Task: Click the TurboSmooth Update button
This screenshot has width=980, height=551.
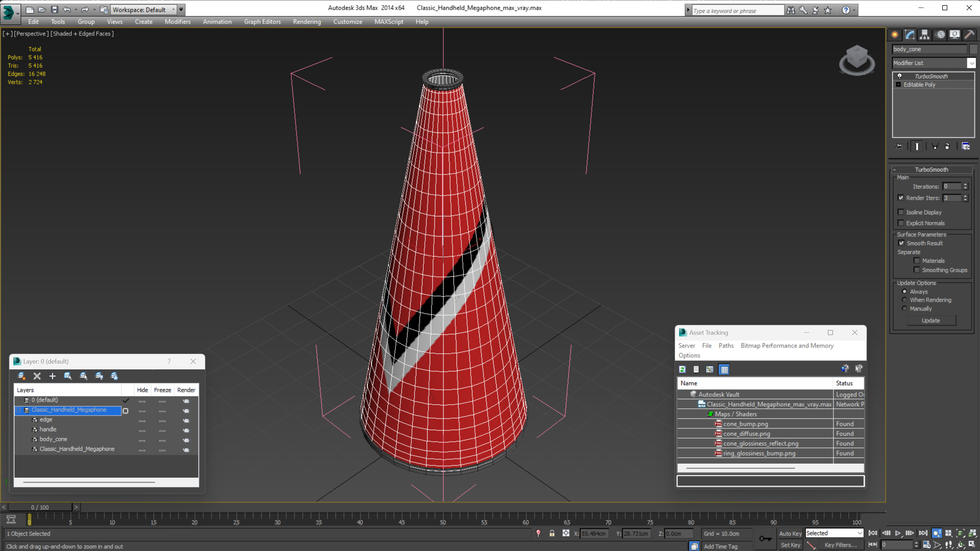Action: tap(931, 321)
